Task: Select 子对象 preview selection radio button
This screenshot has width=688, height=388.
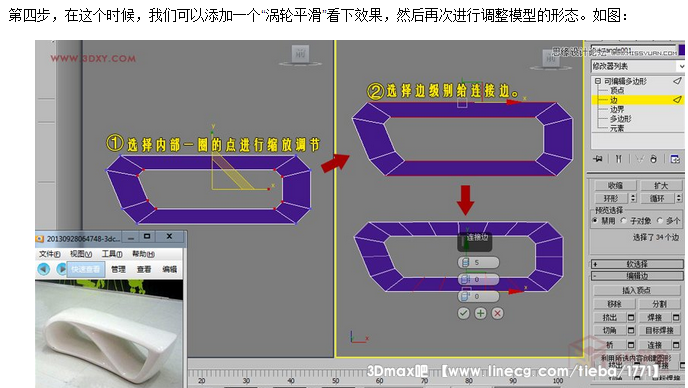Action: point(624,220)
